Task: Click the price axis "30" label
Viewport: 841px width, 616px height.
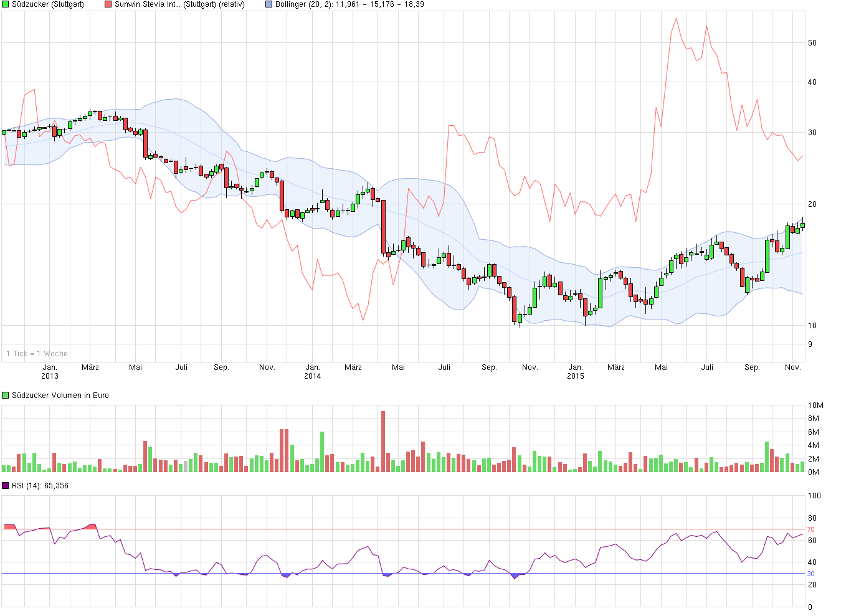Action: 812,133
